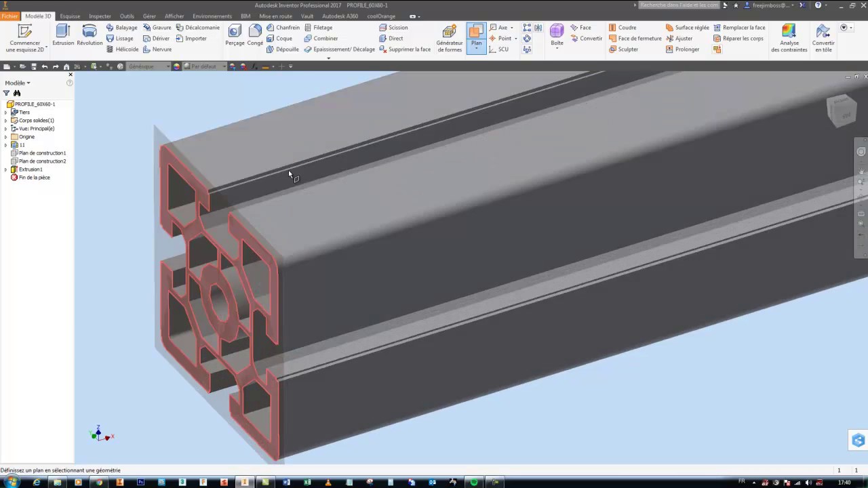This screenshot has width=868, height=488.
Task: Expand the Tiers node
Action: tap(6, 113)
